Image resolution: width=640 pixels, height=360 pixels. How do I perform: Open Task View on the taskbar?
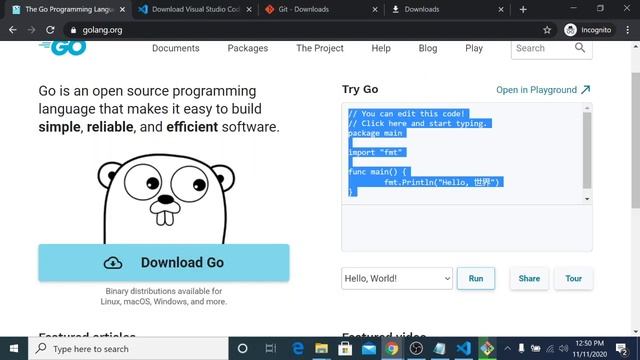pos(270,349)
